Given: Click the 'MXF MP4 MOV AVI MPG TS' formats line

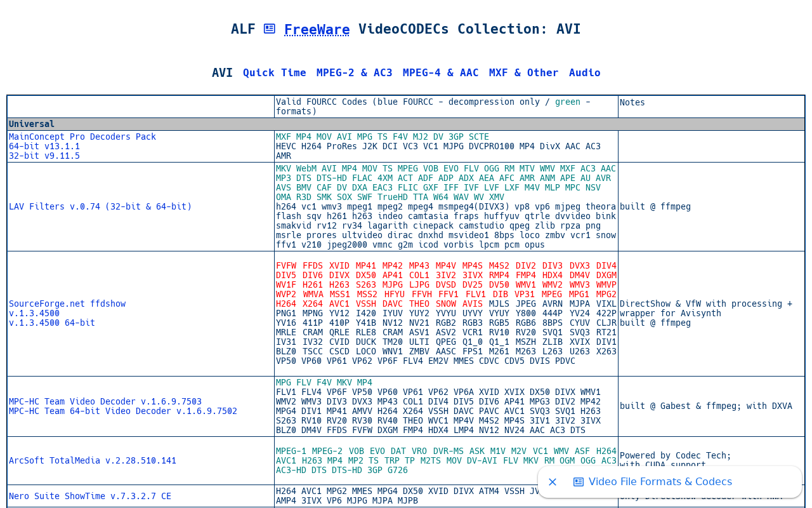Looking at the screenshot, I should coord(383,137).
